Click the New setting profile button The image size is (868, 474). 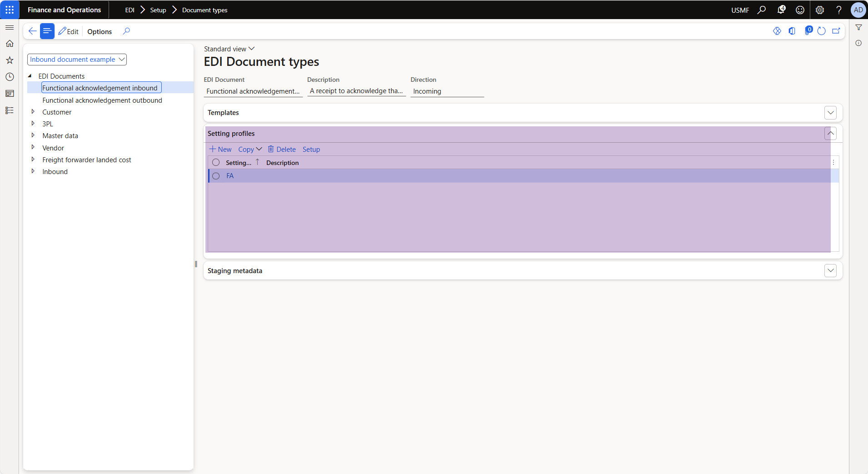click(220, 150)
